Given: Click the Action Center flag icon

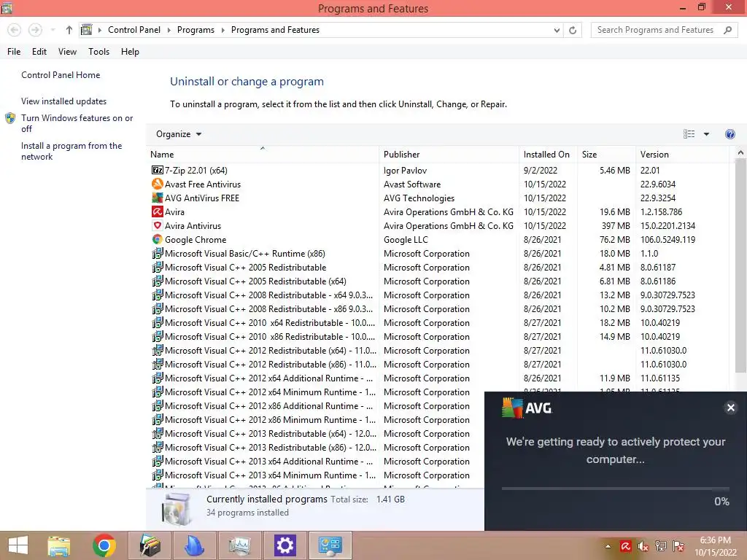Looking at the screenshot, I should 678,546.
